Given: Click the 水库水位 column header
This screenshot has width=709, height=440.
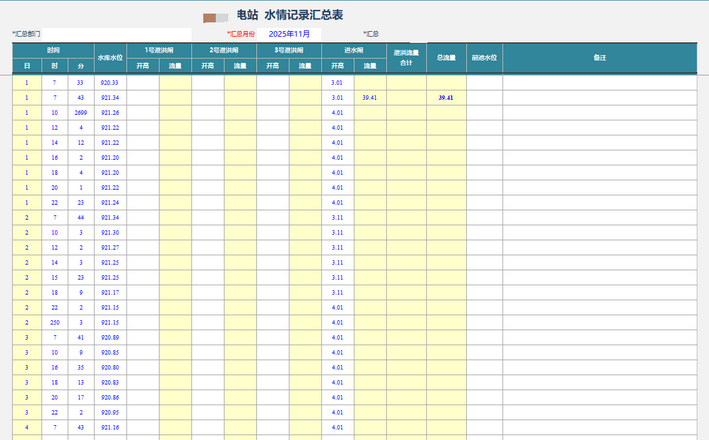Looking at the screenshot, I should click(110, 58).
